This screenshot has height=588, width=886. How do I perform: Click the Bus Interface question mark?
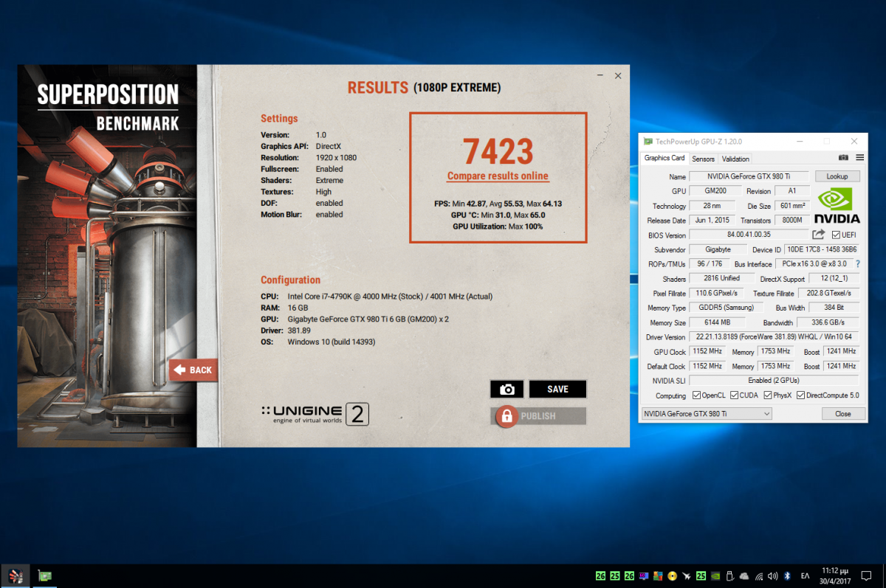pos(857,264)
